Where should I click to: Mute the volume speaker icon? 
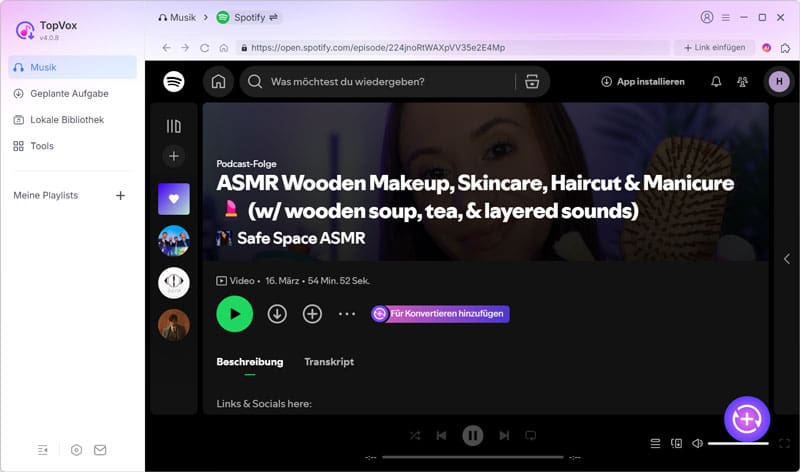pos(697,443)
